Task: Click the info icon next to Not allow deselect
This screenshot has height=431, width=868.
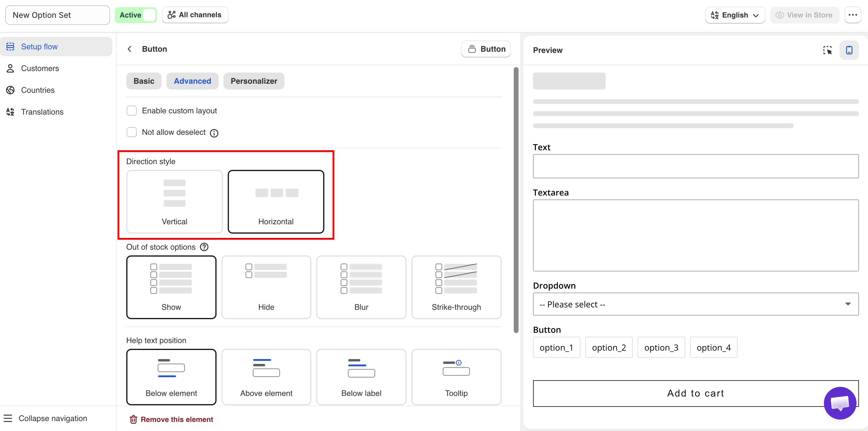Action: point(214,133)
